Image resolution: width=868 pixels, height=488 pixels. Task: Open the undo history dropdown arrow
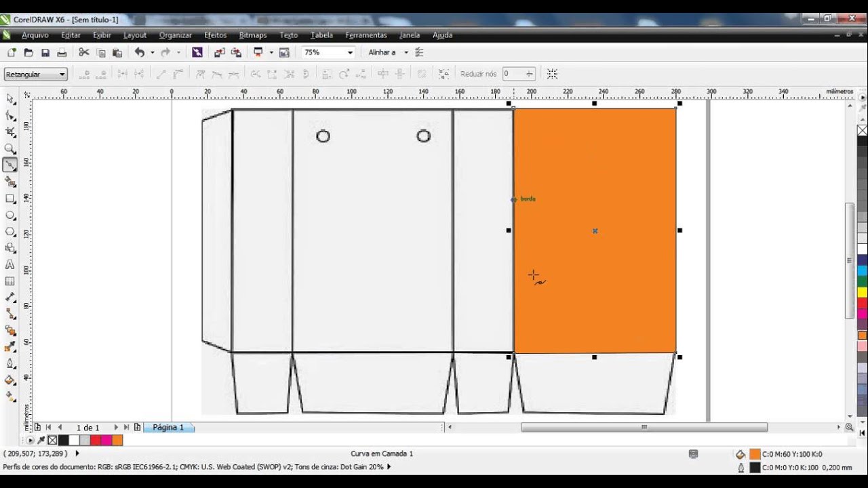coord(152,52)
